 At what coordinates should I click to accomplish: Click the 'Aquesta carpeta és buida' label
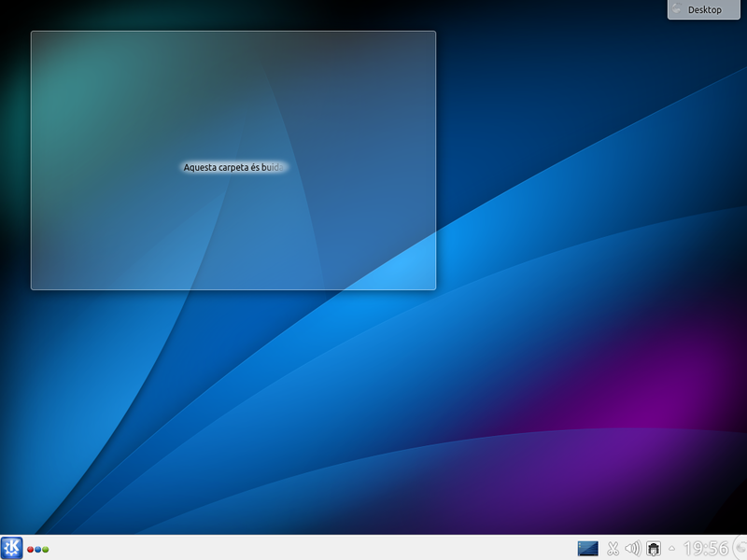234,168
